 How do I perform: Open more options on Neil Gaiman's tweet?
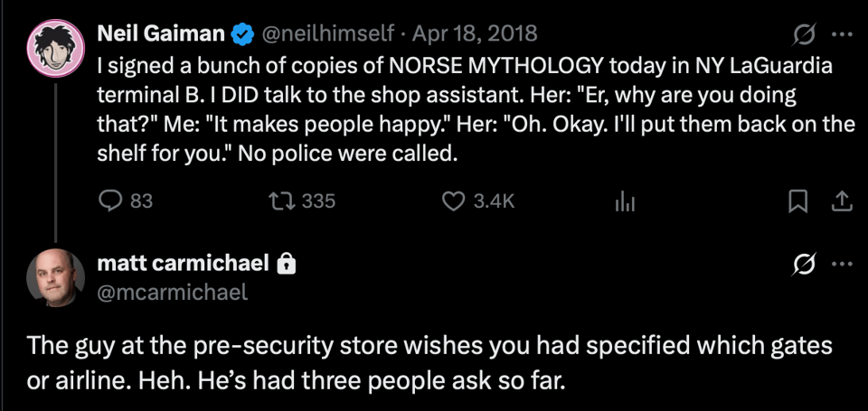tap(842, 34)
